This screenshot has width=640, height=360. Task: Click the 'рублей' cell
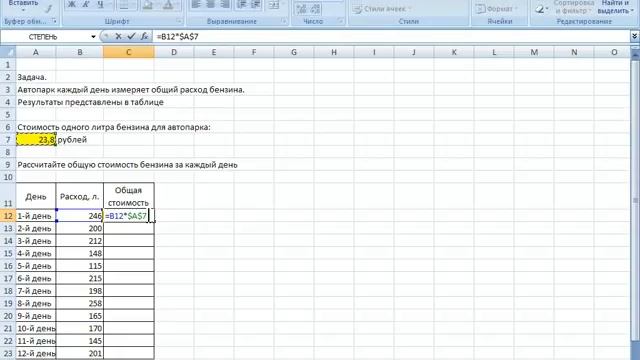[80, 140]
